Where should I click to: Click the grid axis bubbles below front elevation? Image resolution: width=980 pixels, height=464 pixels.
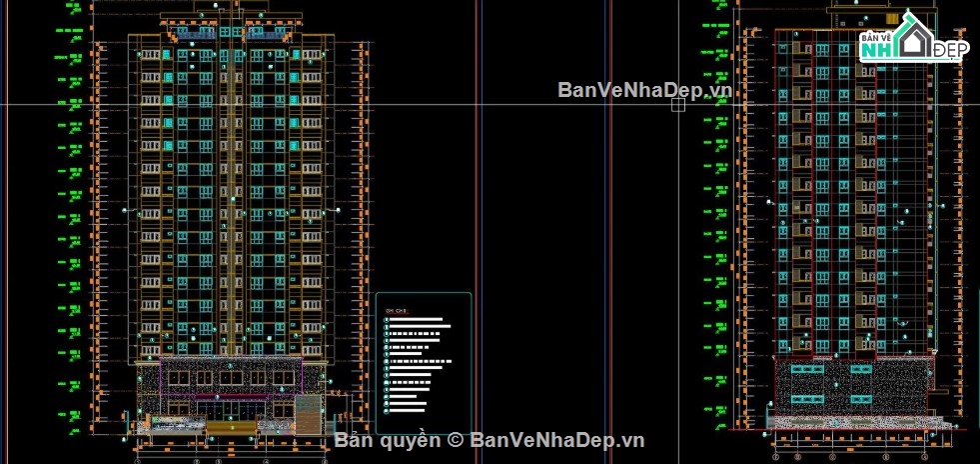[x=231, y=461]
